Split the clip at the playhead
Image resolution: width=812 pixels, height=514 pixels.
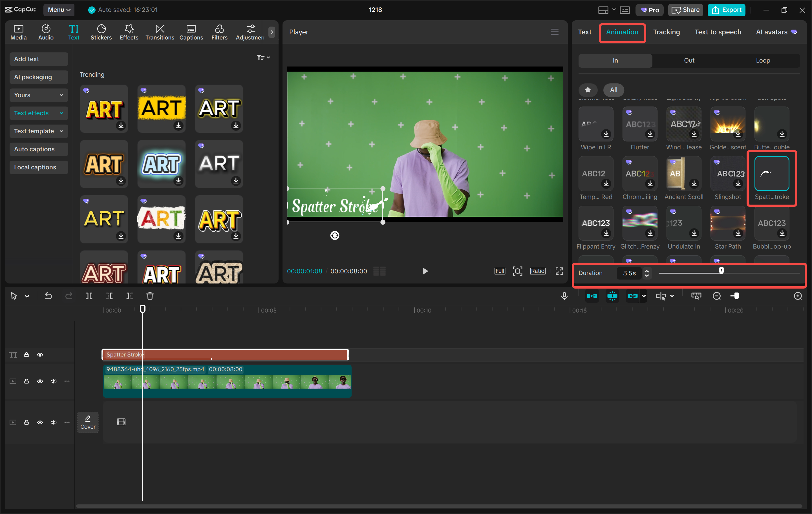pyautogui.click(x=89, y=296)
